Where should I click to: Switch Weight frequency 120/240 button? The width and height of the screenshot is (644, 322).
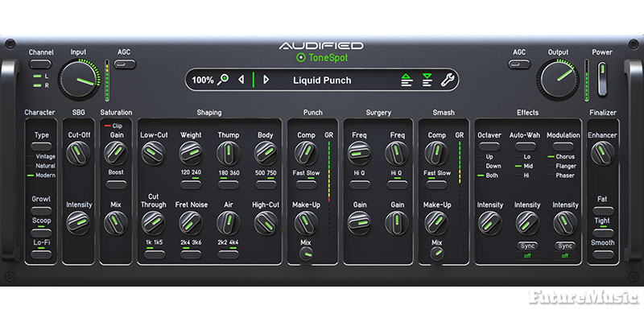(x=191, y=184)
